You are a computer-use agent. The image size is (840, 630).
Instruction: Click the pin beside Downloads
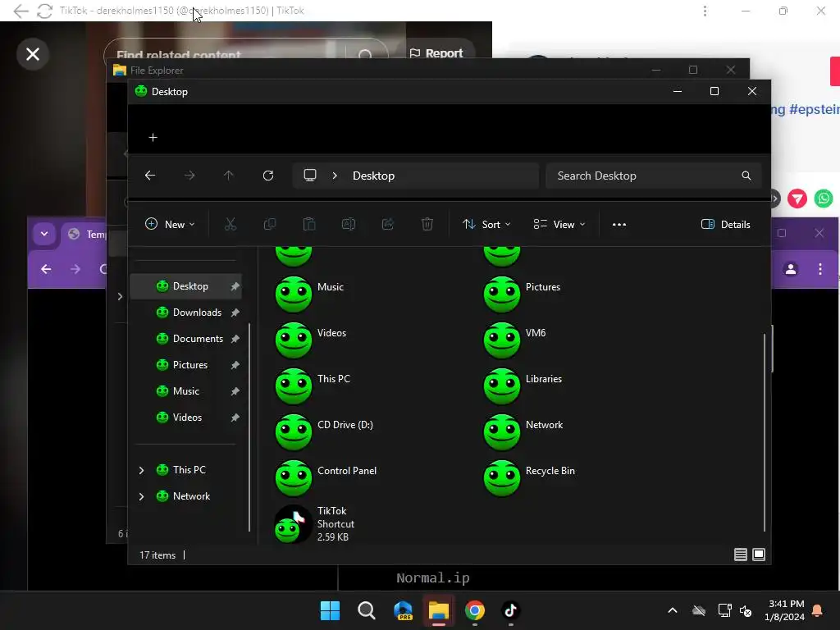235,313
